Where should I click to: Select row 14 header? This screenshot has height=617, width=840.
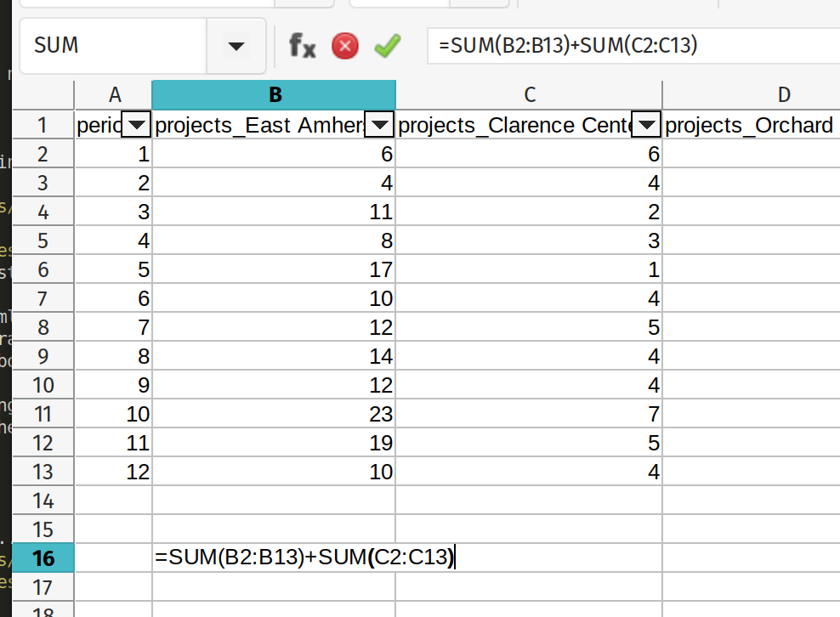[x=43, y=501]
